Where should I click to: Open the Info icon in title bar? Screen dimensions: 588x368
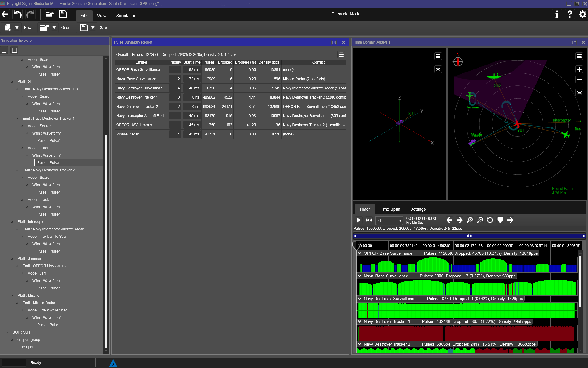[557, 14]
